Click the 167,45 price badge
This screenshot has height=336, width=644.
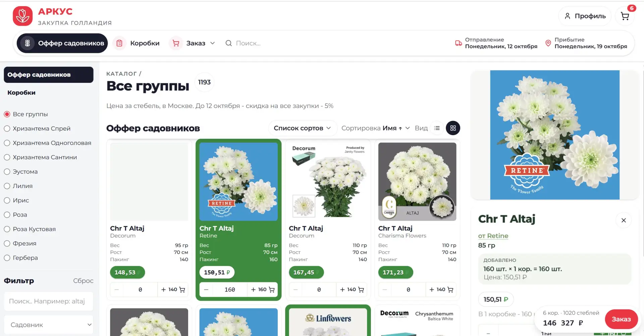306,273
